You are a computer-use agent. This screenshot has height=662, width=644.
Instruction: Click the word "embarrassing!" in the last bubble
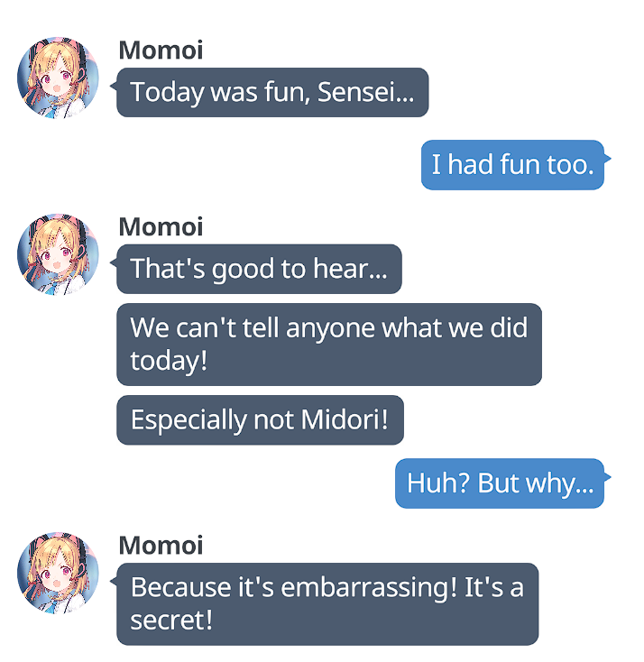coord(369,588)
